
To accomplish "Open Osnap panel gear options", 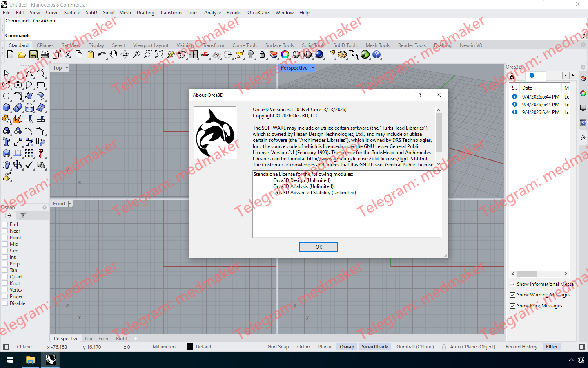I will pos(45,207).
